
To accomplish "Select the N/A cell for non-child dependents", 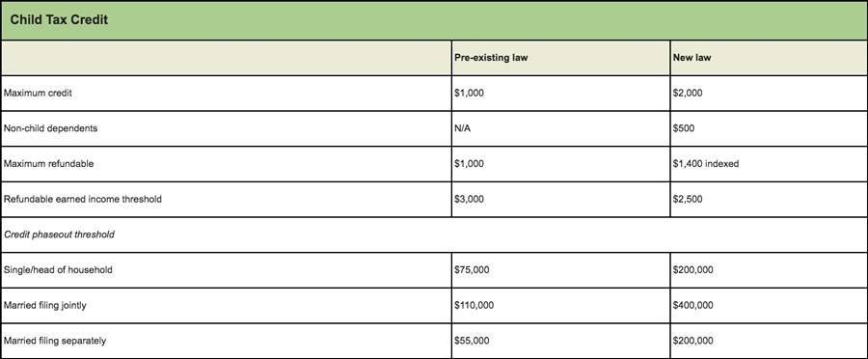I will click(463, 128).
